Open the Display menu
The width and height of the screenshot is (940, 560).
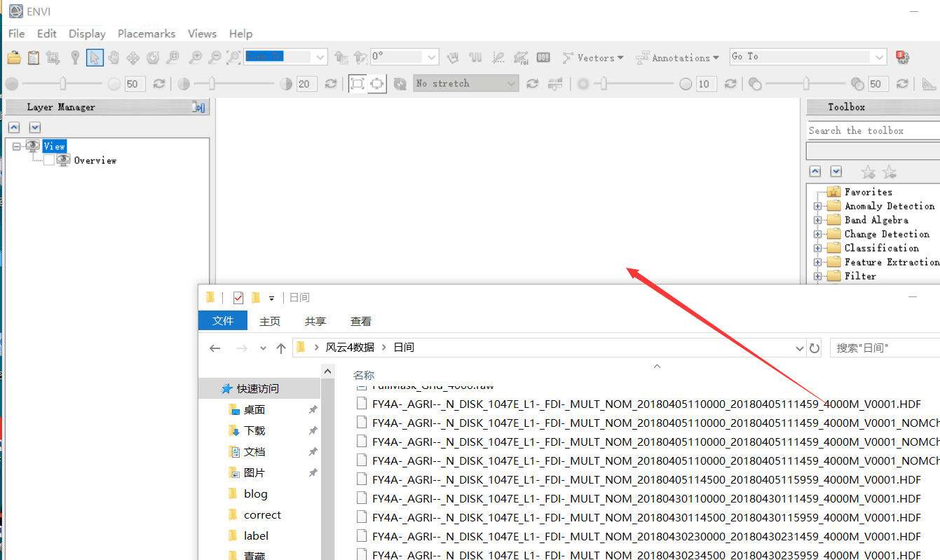pos(87,34)
